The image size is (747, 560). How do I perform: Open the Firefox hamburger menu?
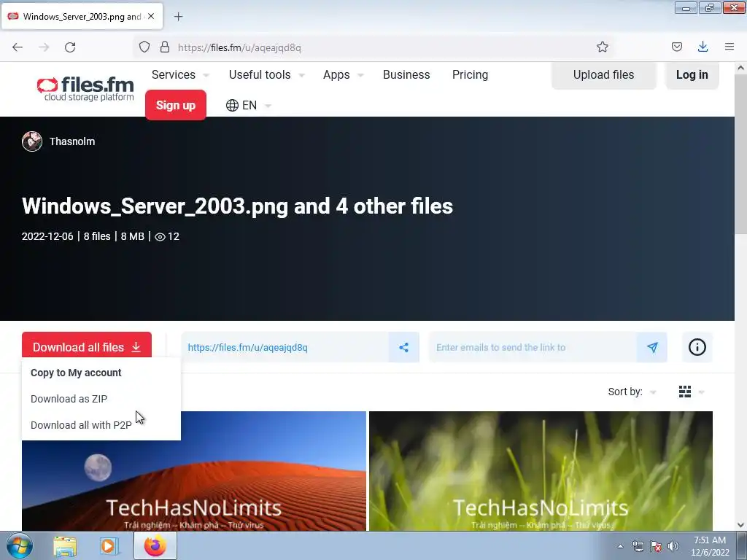click(x=729, y=47)
